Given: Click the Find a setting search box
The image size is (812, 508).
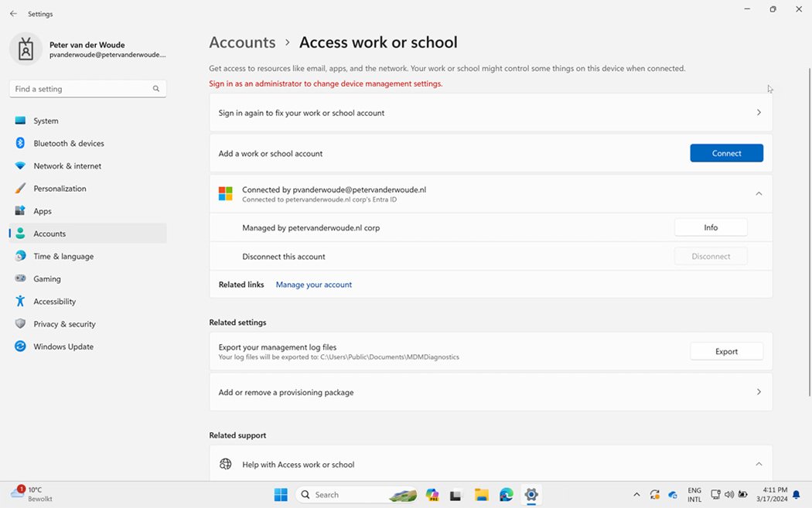Looking at the screenshot, I should (87, 88).
